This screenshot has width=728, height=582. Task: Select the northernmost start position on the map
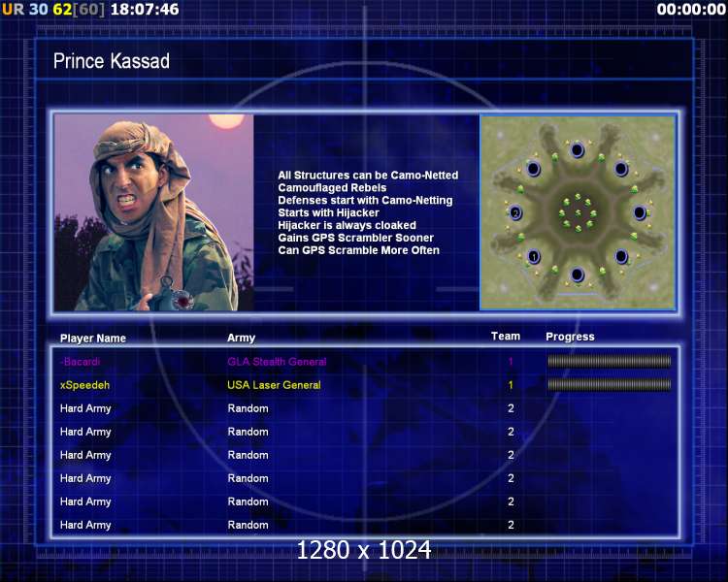point(578,150)
